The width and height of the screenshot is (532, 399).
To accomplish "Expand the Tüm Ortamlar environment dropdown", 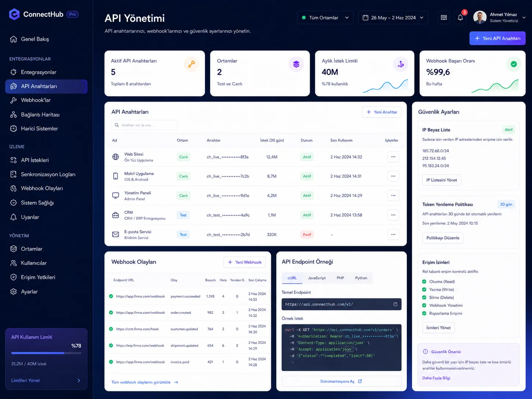I will 325,18.
